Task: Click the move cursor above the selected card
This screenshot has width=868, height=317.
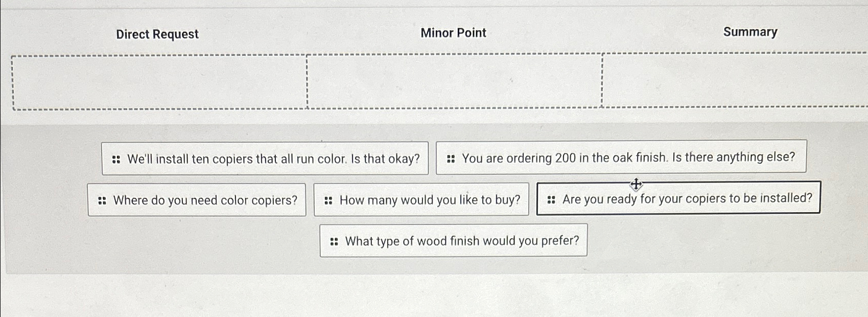Action: point(635,184)
